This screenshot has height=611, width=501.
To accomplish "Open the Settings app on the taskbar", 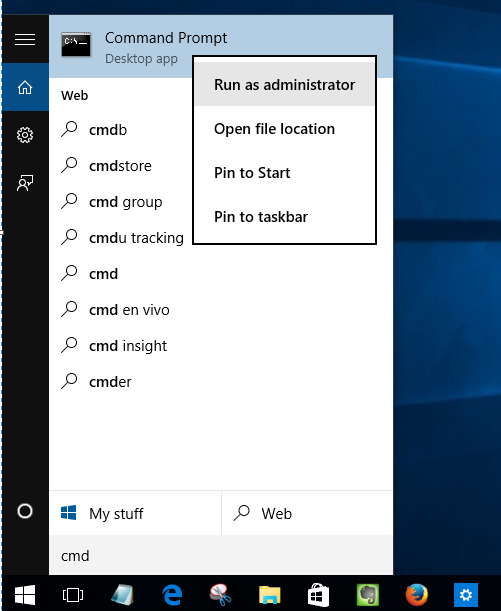I will point(466,595).
